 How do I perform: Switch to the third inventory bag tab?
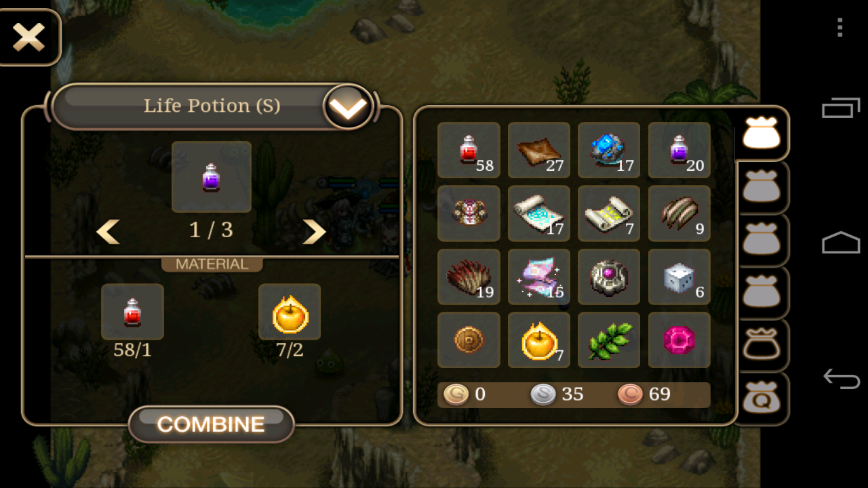(x=763, y=240)
